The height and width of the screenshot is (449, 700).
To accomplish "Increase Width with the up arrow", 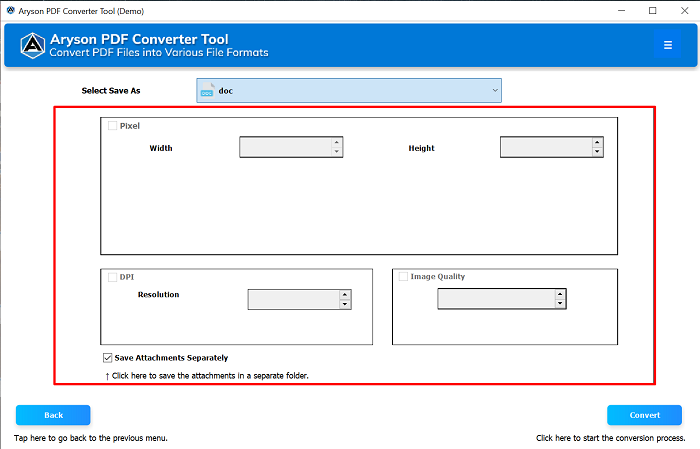I will click(337, 143).
